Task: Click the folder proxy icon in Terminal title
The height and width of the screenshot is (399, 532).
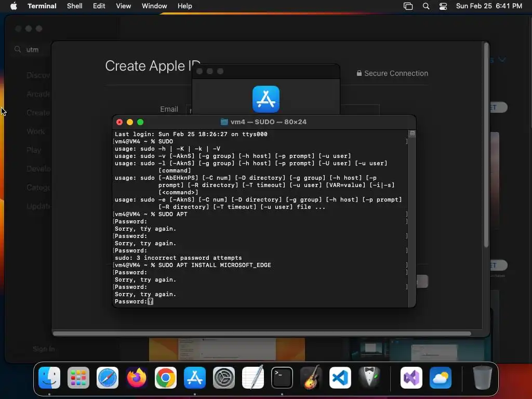Action: point(224,122)
